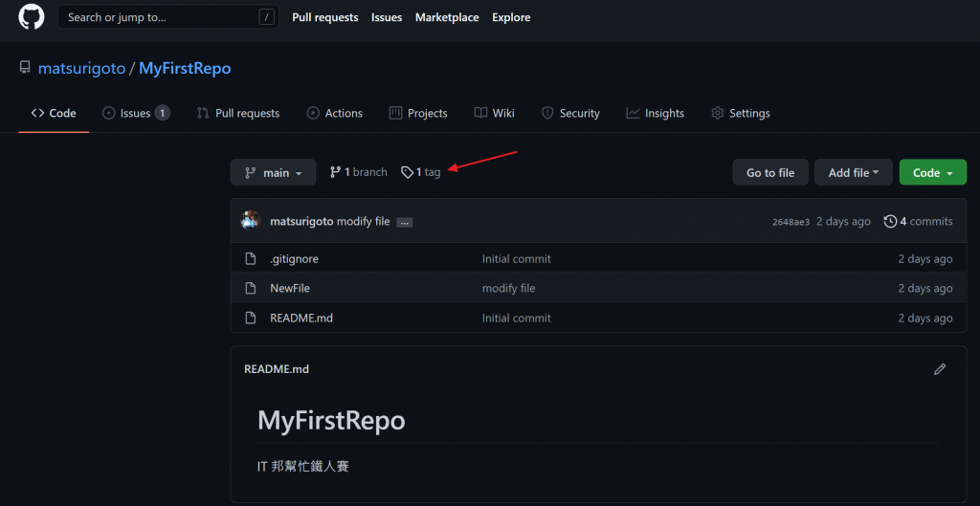The height and width of the screenshot is (506, 980).
Task: Open the .gitignore file
Action: coord(295,258)
